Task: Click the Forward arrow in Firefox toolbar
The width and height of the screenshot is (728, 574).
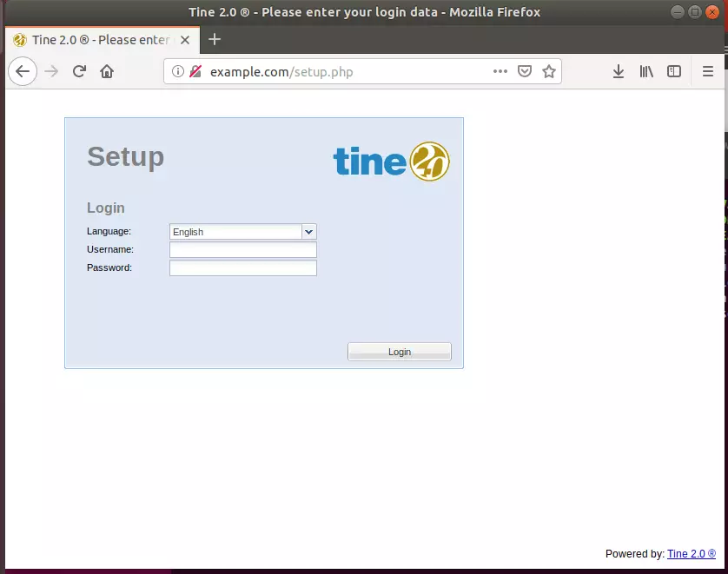Action: [51, 71]
